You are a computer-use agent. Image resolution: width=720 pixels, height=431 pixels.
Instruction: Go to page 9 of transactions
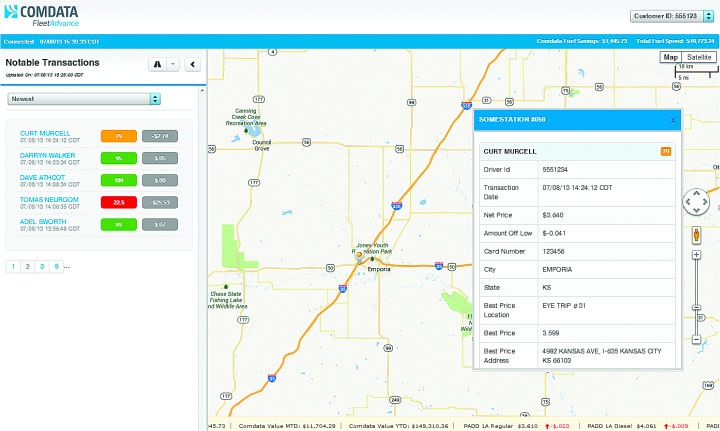coord(56,266)
